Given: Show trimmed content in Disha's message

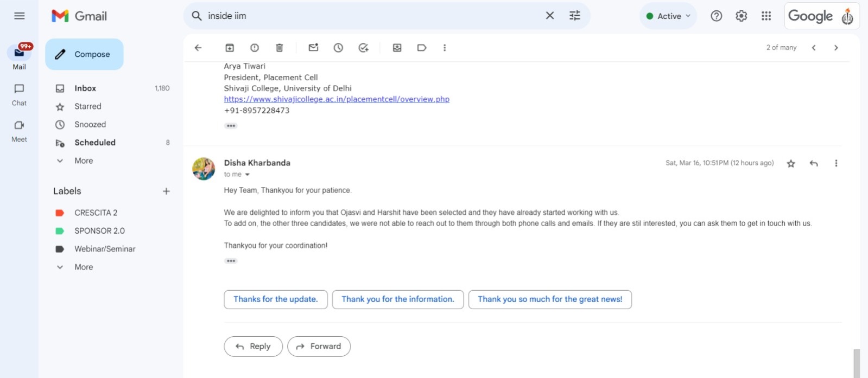Looking at the screenshot, I should tap(231, 261).
